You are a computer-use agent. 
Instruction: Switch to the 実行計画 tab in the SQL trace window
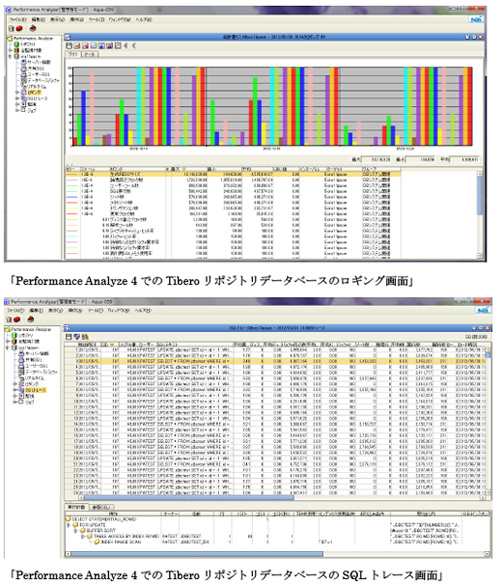(x=76, y=507)
